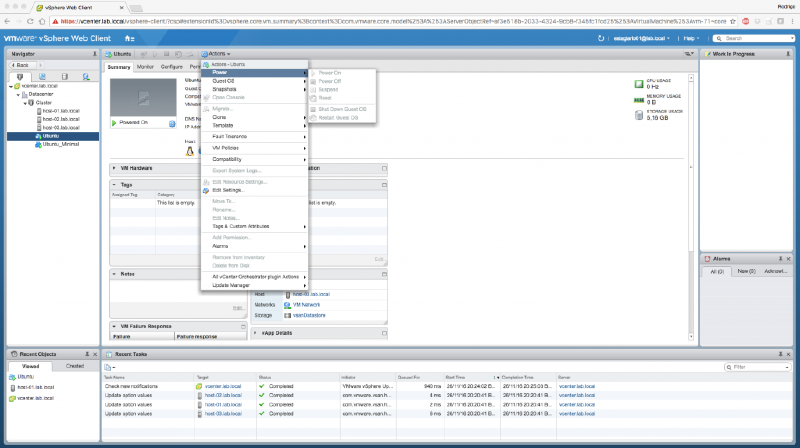Image resolution: width=800 pixels, height=448 pixels.
Task: Refresh the vSphere Web Client
Action: click(x=601, y=38)
